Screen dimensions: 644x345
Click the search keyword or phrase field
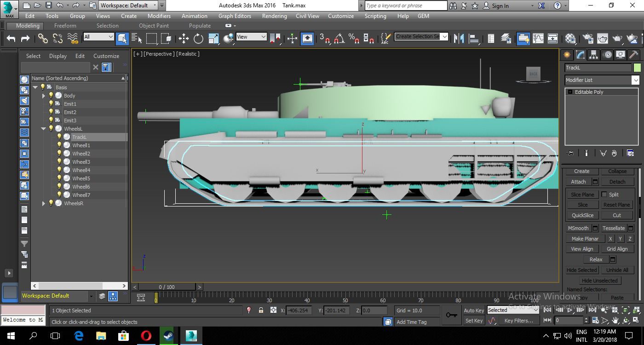(406, 6)
